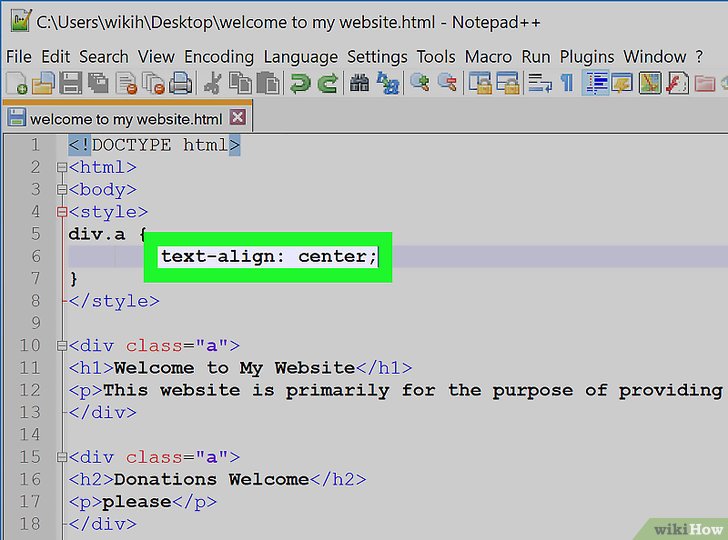The height and width of the screenshot is (540, 728).
Task: Select the welcome to my website.html tab
Action: 126,119
